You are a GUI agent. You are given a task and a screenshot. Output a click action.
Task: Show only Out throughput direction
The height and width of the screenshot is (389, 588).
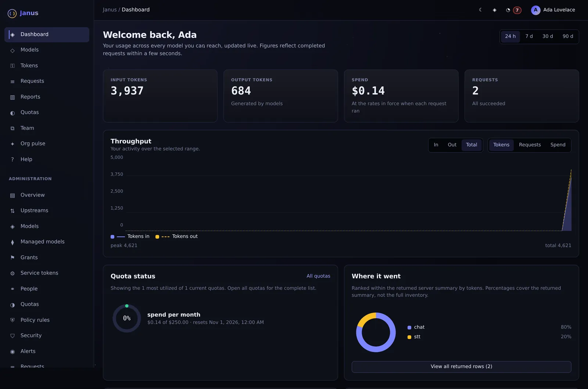[452, 145]
